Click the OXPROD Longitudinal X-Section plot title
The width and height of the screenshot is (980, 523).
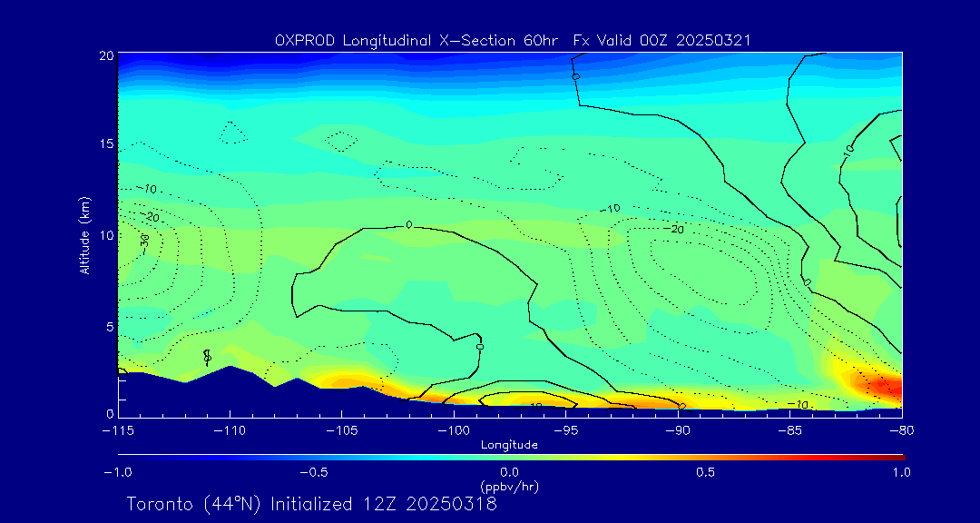pos(513,41)
